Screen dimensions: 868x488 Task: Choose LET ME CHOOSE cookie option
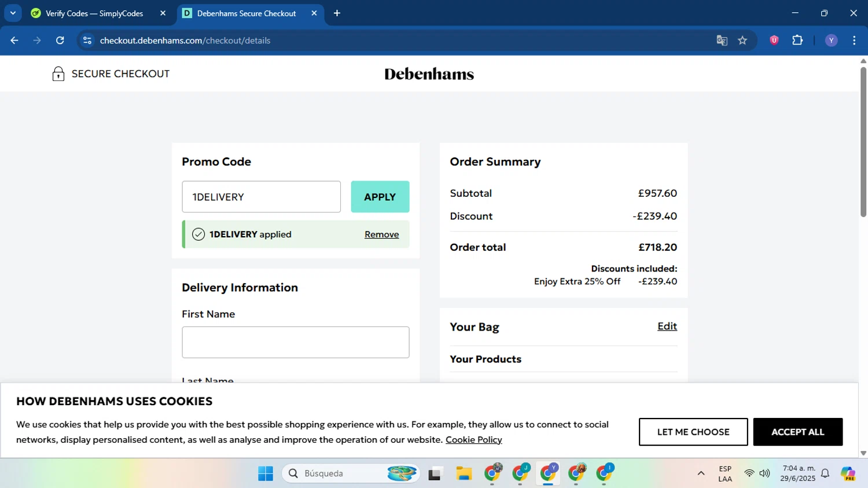coord(693,432)
